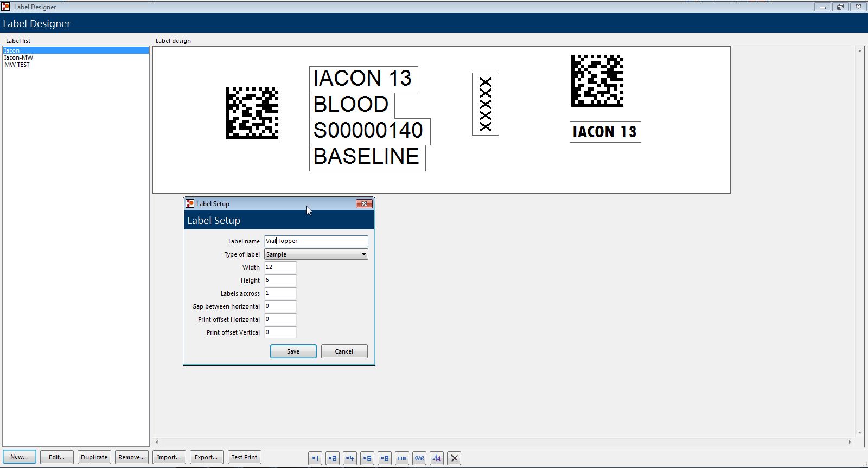The image size is (868, 468).
Task: Create a new label with New...
Action: (x=20, y=457)
